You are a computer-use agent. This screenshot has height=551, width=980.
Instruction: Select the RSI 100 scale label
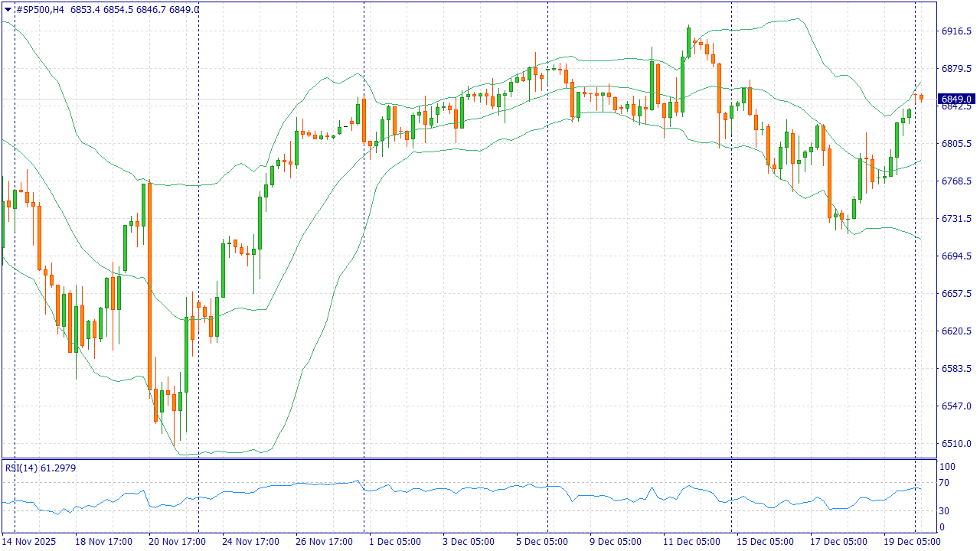(x=947, y=467)
